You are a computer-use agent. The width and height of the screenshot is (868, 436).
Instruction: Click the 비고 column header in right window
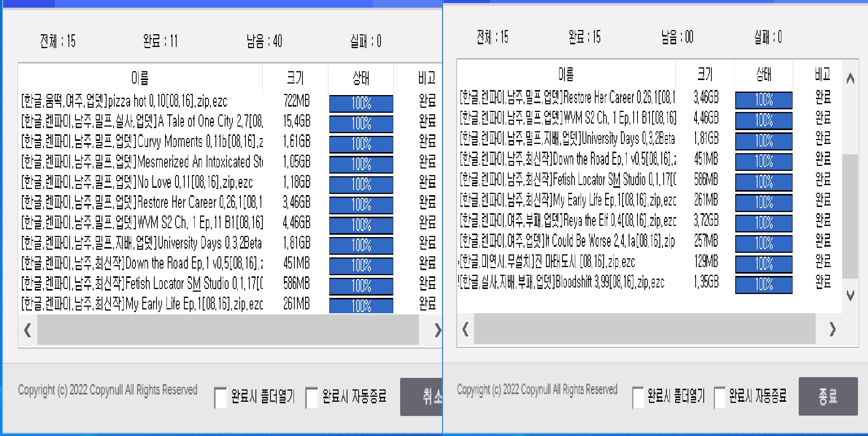point(822,74)
